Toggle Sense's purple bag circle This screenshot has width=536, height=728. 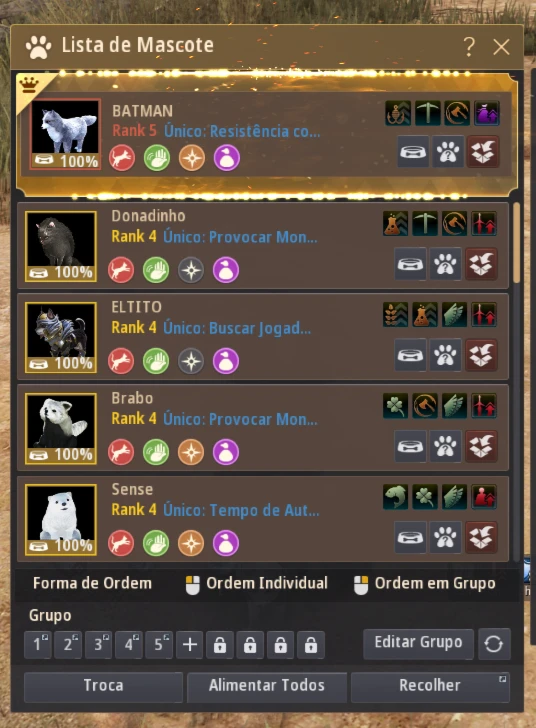[226, 543]
